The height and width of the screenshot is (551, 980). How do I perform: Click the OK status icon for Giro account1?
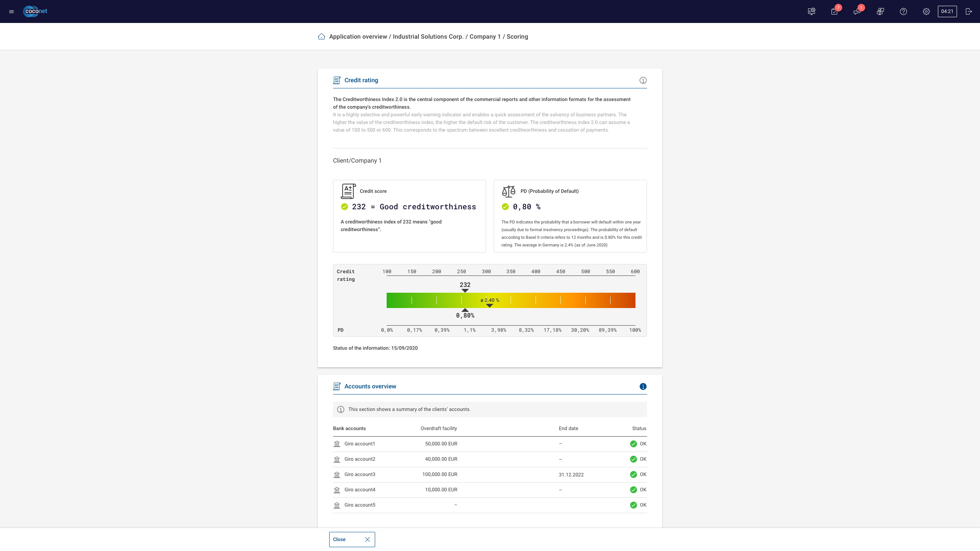[634, 444]
